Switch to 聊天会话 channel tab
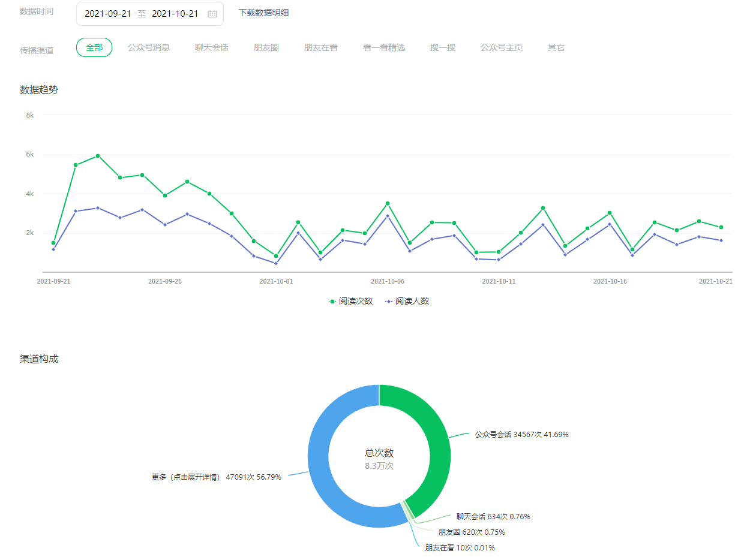The image size is (753, 560). pyautogui.click(x=212, y=47)
